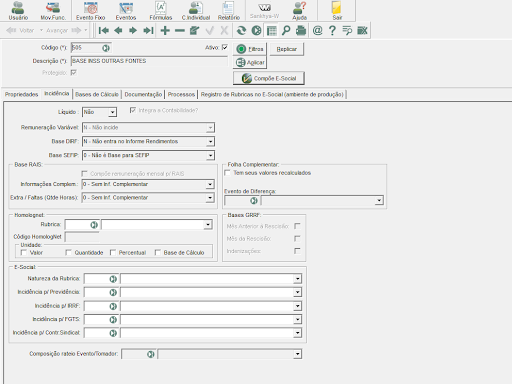Click Composição rateio Evento/Tomador code field
The height and width of the screenshot is (384, 512).
click(x=134, y=354)
